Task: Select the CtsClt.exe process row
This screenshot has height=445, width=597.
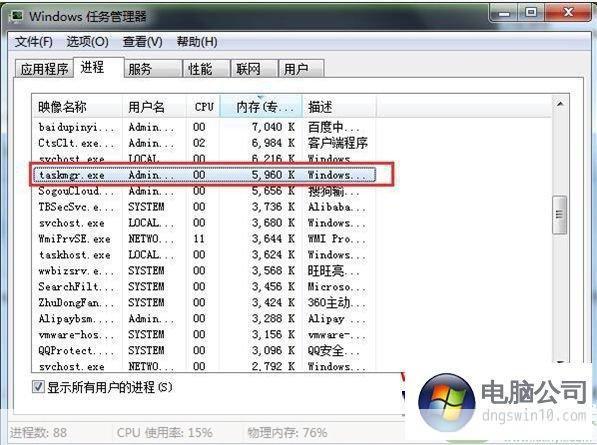Action: click(204, 143)
